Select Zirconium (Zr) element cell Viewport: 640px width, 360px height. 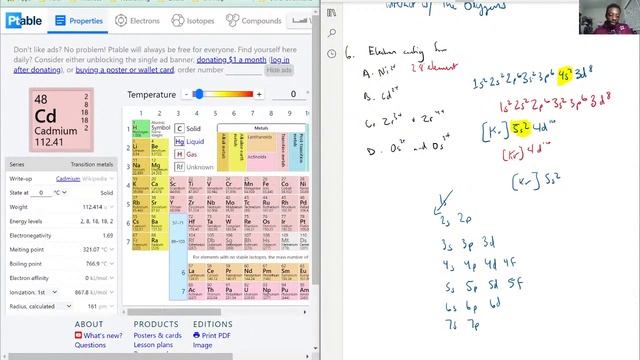click(x=196, y=204)
